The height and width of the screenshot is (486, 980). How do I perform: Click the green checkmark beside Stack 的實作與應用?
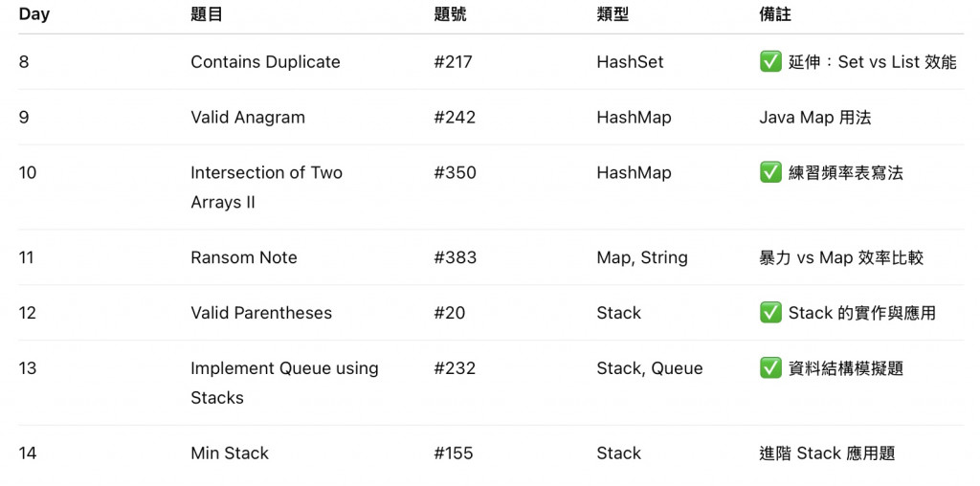point(770,312)
